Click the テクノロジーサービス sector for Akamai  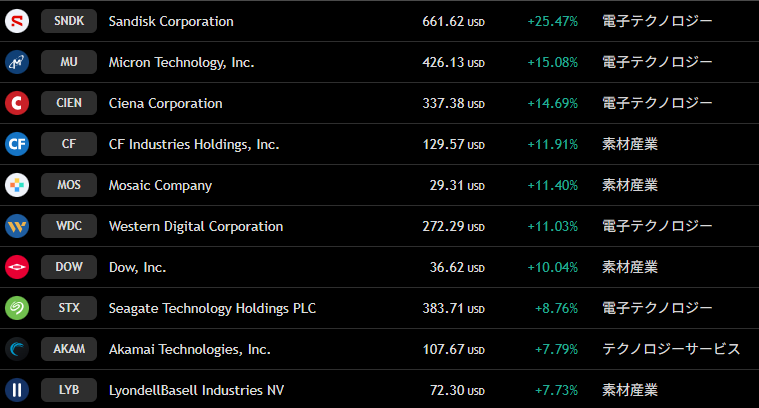(x=671, y=349)
